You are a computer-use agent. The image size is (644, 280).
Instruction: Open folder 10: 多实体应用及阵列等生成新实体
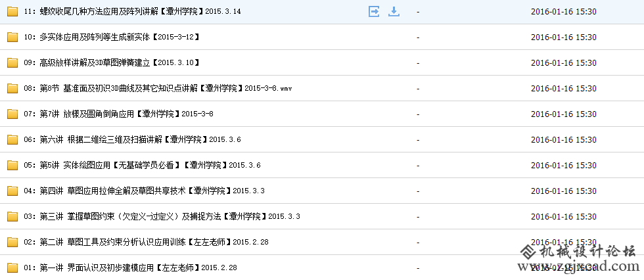[112, 37]
